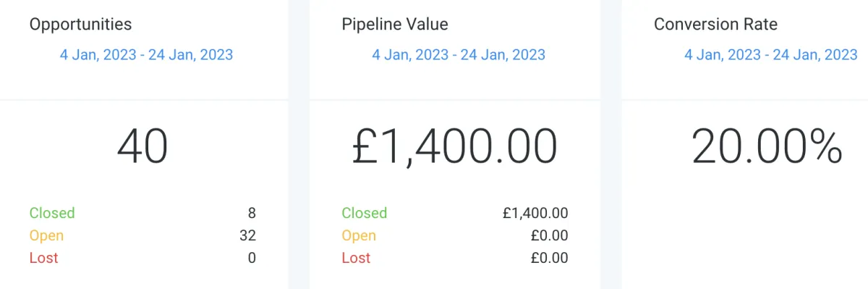Click the Conversion Rate card title
868x289 pixels.
coord(715,24)
